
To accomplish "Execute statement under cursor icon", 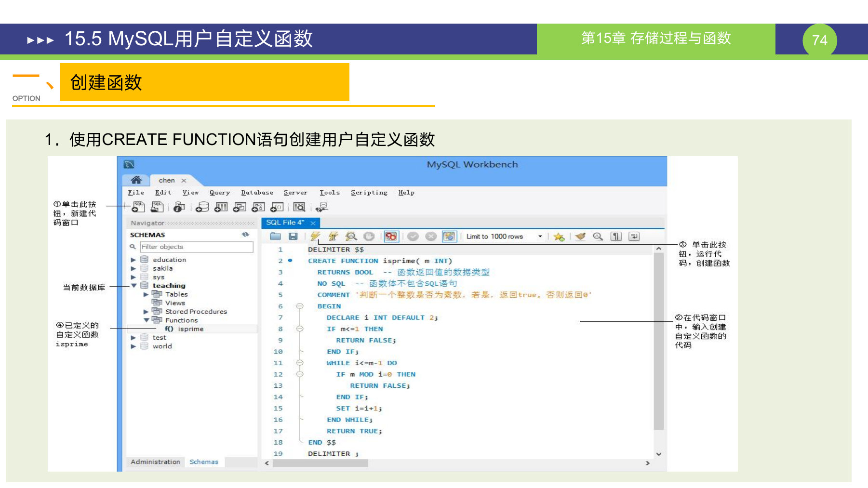I will [x=333, y=236].
